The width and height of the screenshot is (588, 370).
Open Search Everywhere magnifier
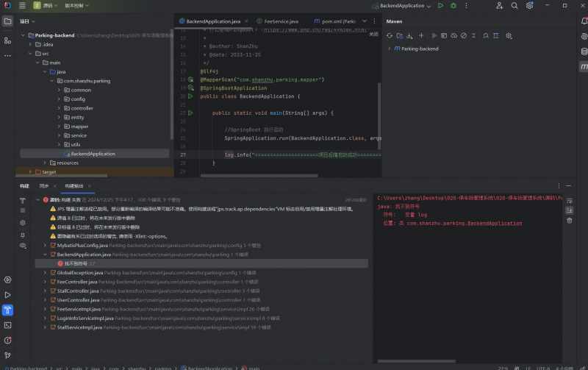tap(514, 6)
